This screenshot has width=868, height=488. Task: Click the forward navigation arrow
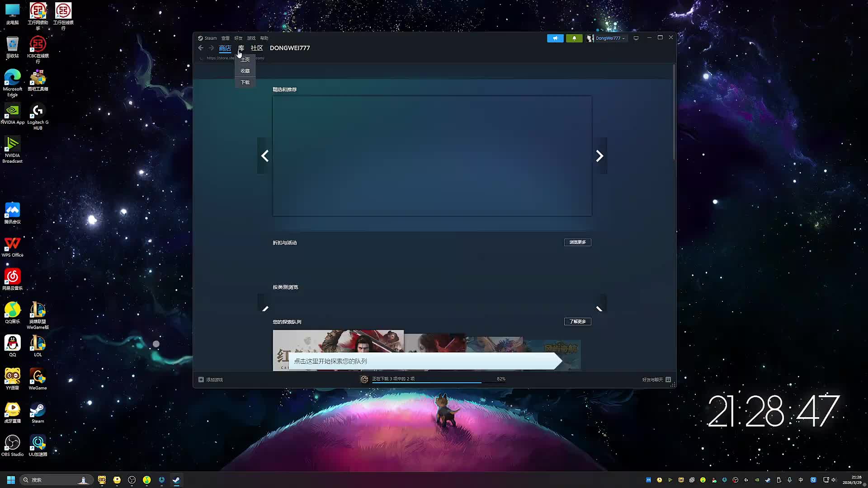(211, 48)
